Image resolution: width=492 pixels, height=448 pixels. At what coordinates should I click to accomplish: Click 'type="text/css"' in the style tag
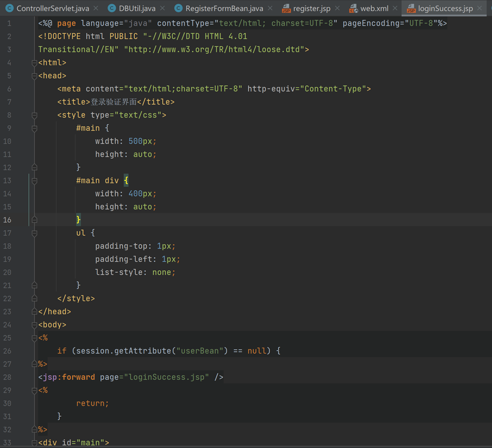126,115
